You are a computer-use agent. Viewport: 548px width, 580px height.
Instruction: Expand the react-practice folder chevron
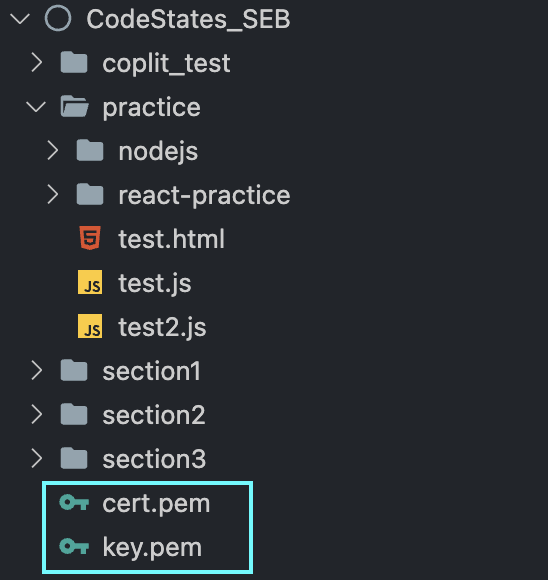[x=53, y=194]
